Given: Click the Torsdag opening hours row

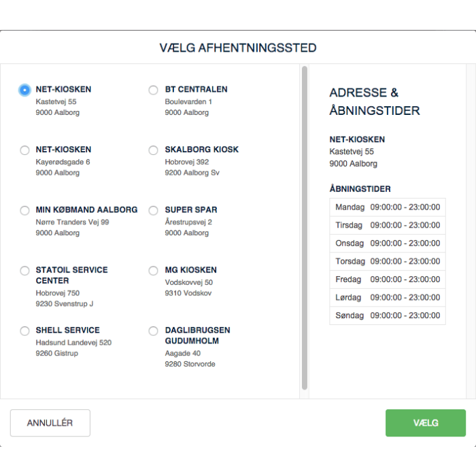Looking at the screenshot, I should pyautogui.click(x=388, y=261).
